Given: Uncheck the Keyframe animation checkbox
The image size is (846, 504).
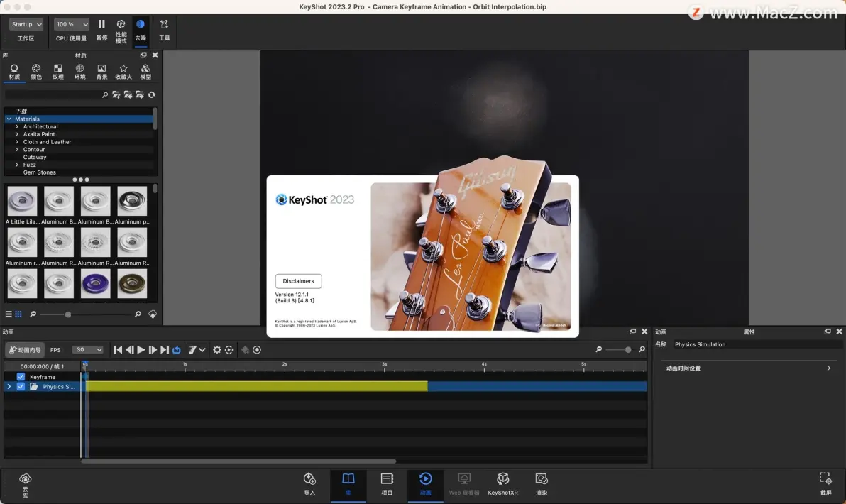Looking at the screenshot, I should click(21, 377).
